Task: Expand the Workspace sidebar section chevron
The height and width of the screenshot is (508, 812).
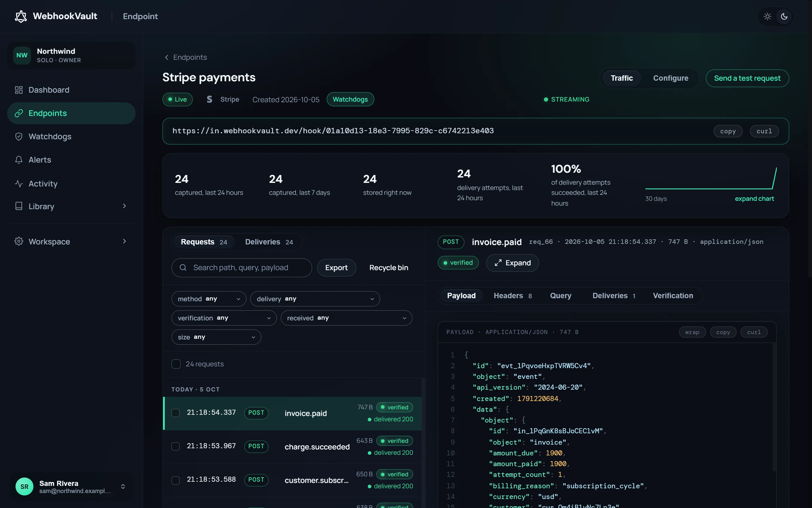Action: click(124, 241)
